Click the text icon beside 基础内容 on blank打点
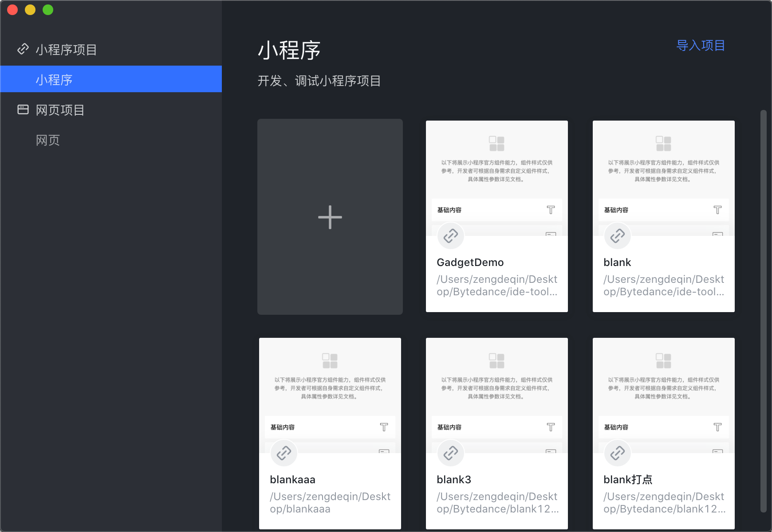772x532 pixels. 718,427
